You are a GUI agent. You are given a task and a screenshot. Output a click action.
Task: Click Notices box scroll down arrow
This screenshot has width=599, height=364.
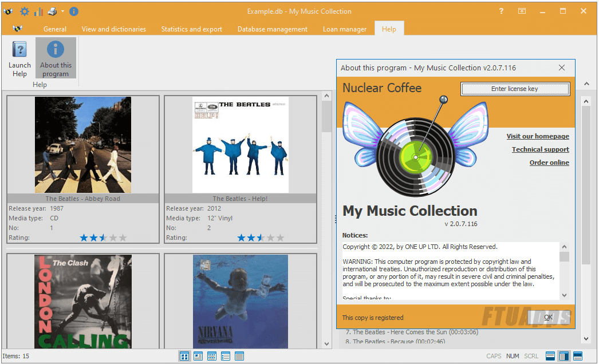(564, 295)
